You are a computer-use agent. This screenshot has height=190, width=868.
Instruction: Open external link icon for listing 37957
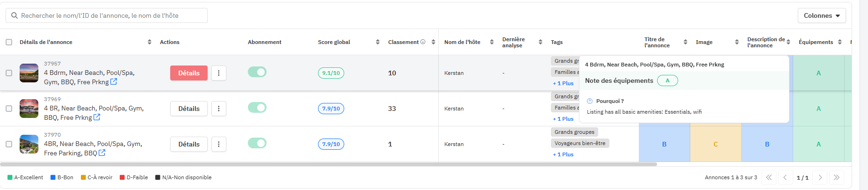click(x=114, y=82)
